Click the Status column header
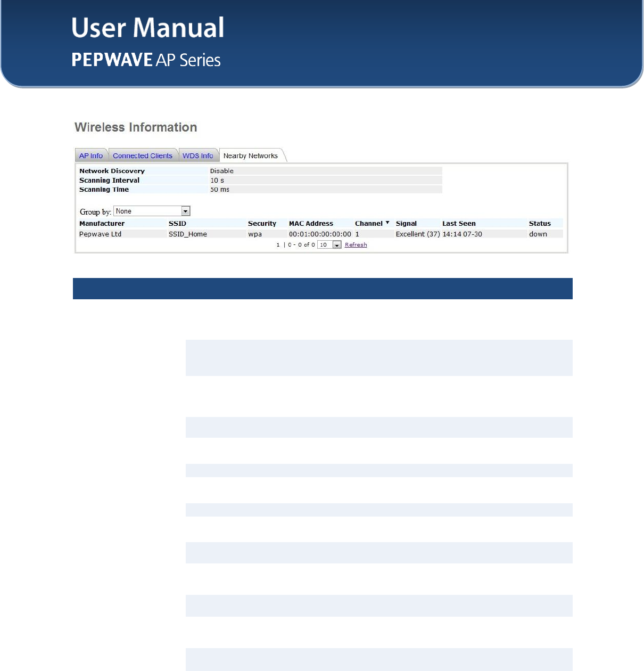Image resolution: width=644 pixels, height=671 pixels. pos(540,224)
